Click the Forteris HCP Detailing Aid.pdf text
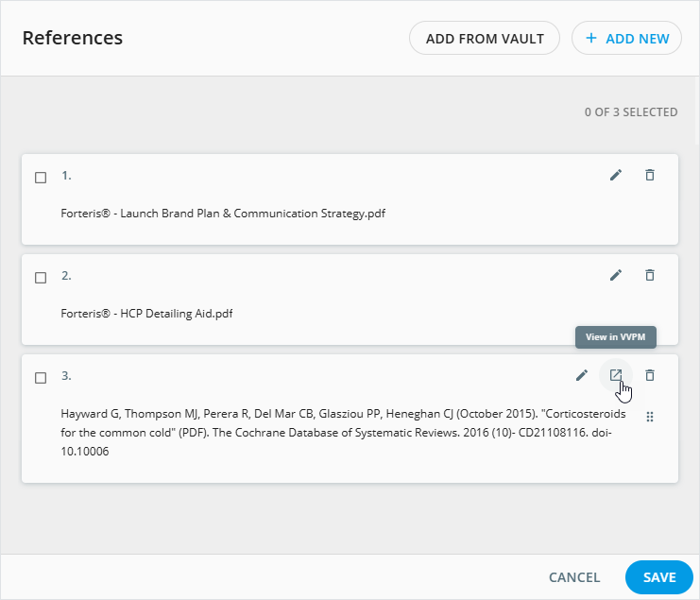Screen dimensions: 700x600 [146, 314]
